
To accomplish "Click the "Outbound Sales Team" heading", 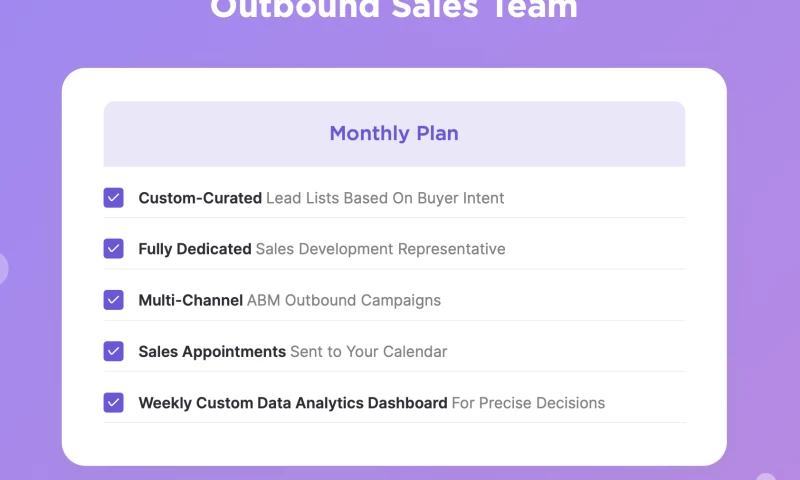I will coord(394,10).
